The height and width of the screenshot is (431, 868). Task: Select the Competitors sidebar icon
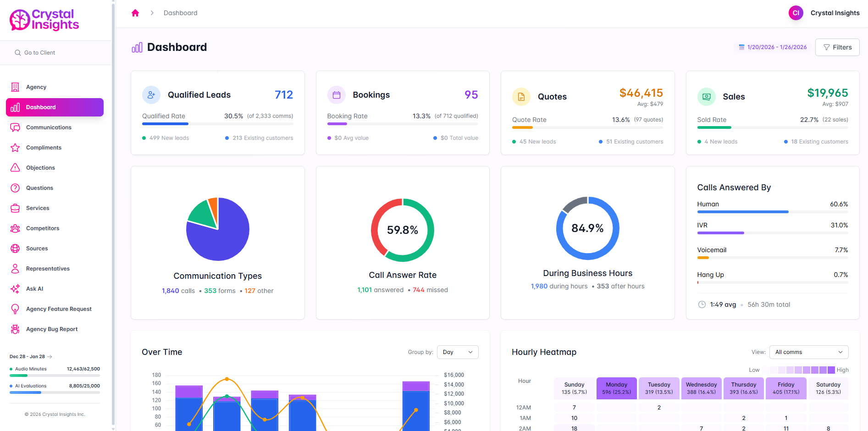15,228
